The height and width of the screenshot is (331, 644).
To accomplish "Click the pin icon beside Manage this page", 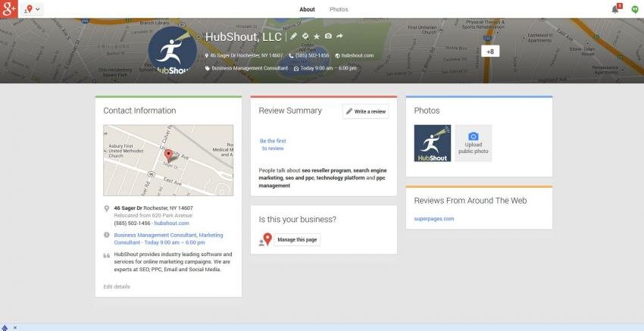I will [266, 239].
